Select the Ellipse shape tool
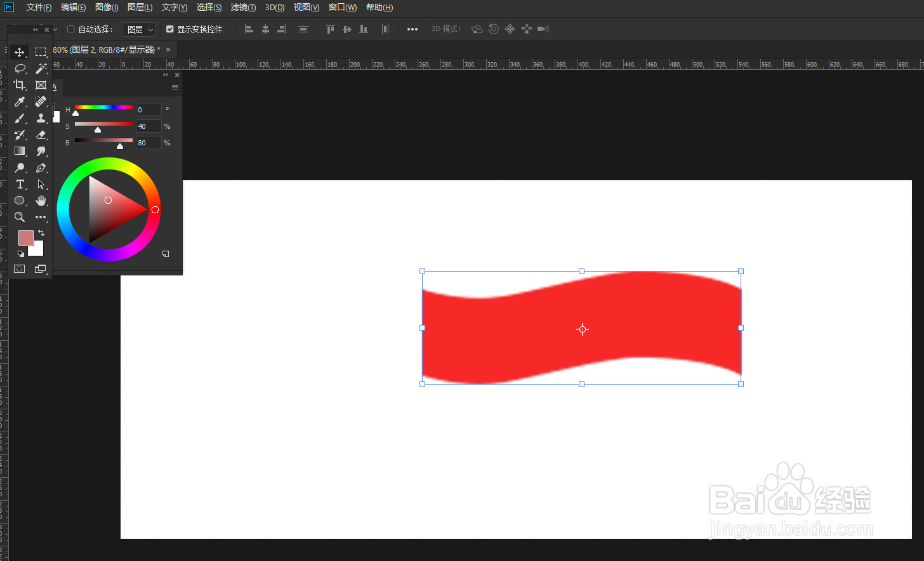The image size is (924, 561). tap(20, 201)
